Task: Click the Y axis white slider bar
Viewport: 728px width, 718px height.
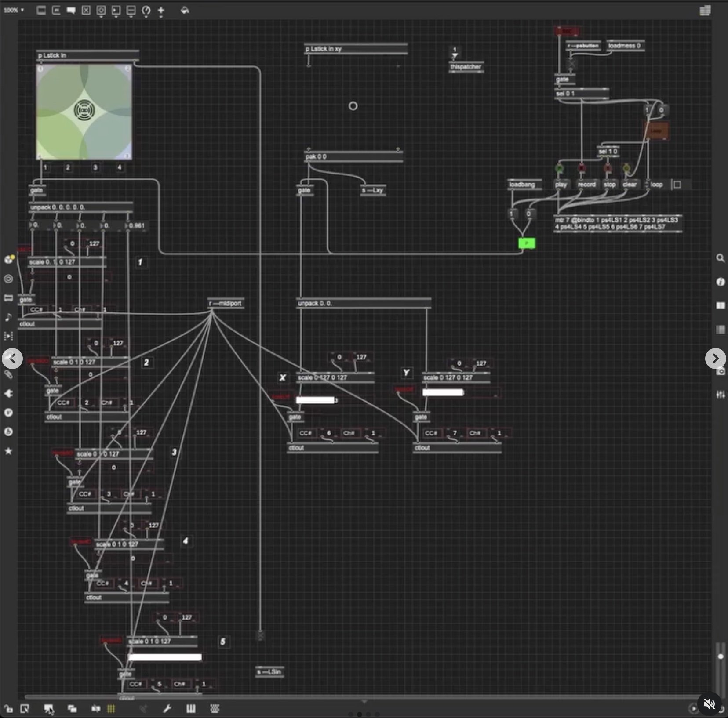Action: coord(443,392)
